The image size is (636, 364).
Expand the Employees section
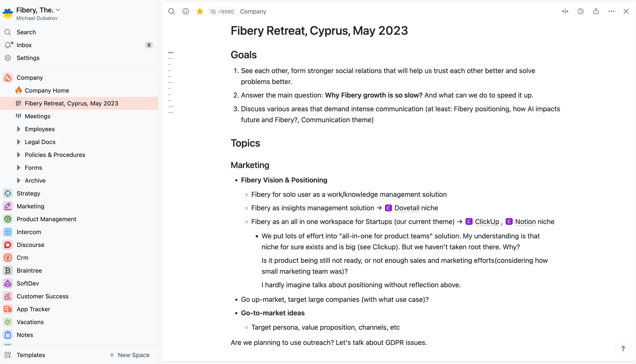pos(18,129)
